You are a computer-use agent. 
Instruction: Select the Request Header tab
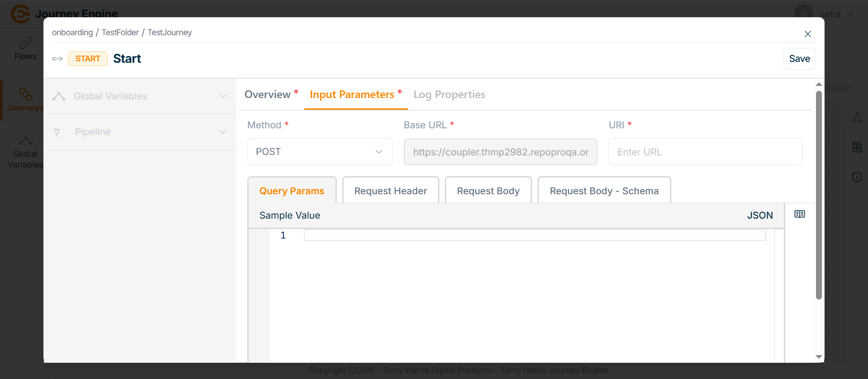click(391, 191)
